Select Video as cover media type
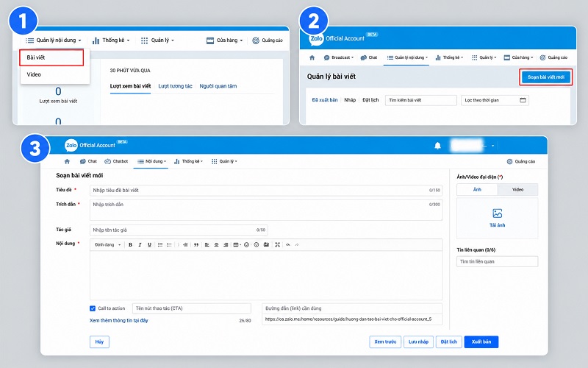 point(517,190)
